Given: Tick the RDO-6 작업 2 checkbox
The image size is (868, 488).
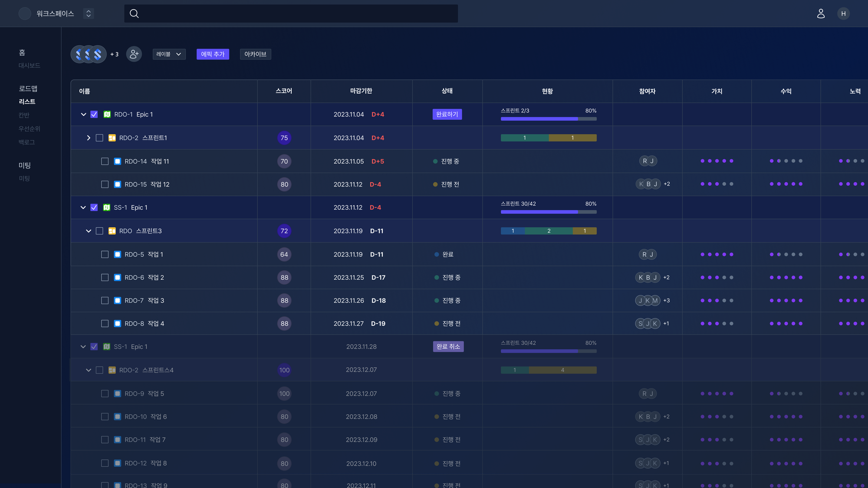Looking at the screenshot, I should point(105,278).
